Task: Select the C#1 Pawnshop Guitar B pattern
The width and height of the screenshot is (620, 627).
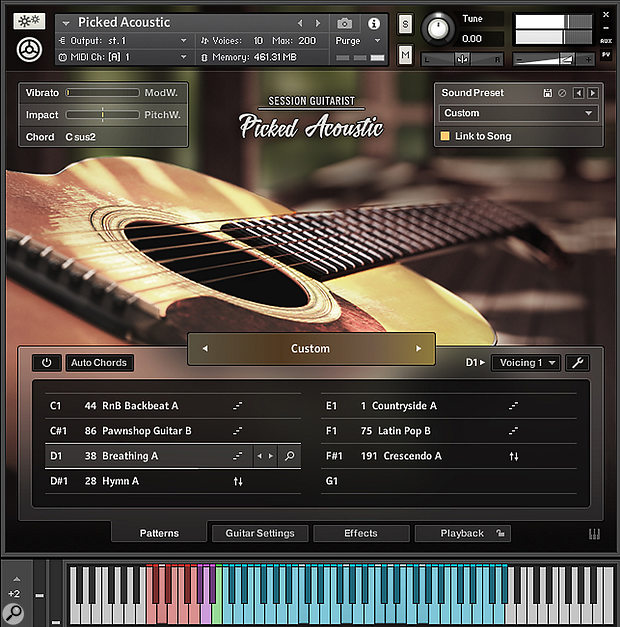Action: click(x=173, y=431)
